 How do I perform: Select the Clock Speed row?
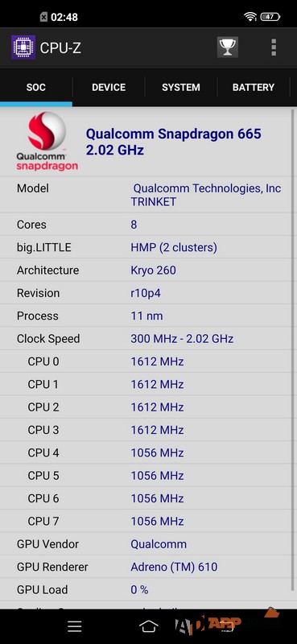(148, 338)
